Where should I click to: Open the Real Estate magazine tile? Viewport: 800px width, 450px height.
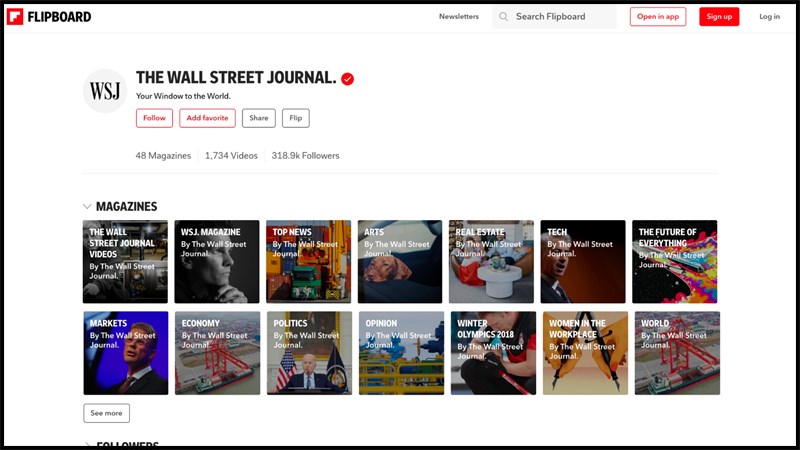click(x=491, y=262)
